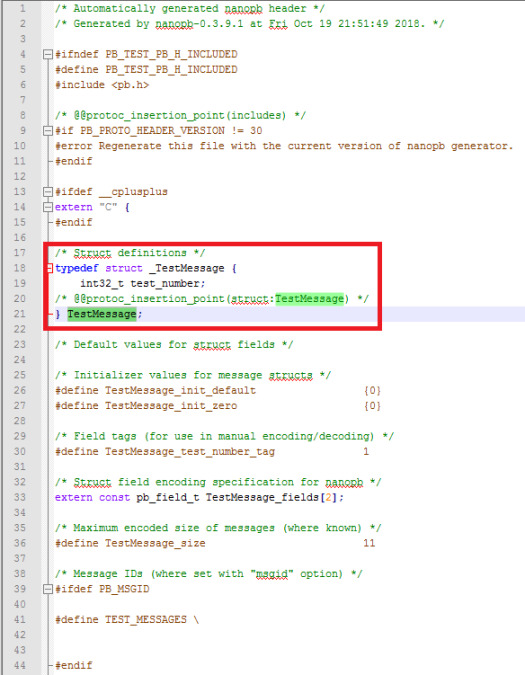This screenshot has width=525, height=675.
Task: Click the value 1 of test_number_tag
Action: click(x=366, y=452)
